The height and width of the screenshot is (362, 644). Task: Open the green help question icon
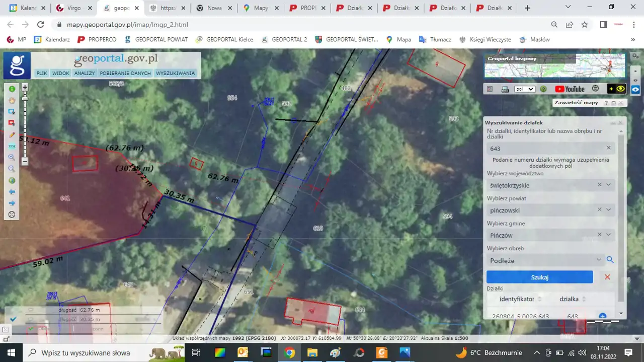543,89
